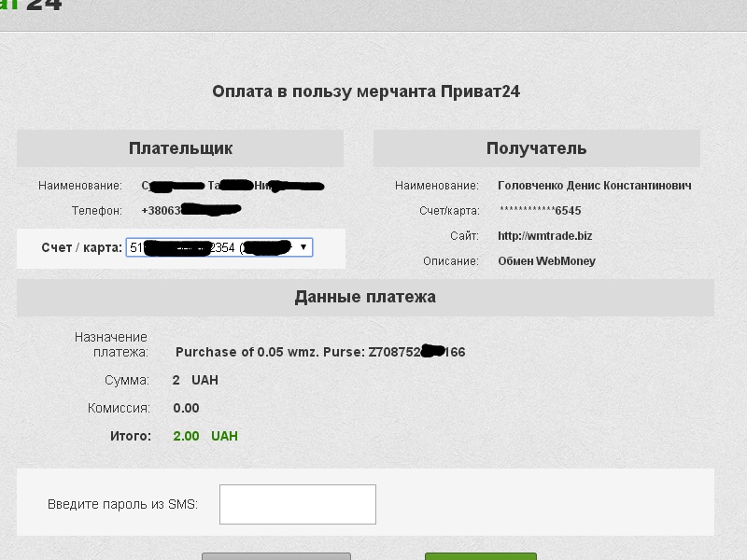The image size is (747, 560).
Task: Click the Приват24 logo at top
Action: (31, 6)
